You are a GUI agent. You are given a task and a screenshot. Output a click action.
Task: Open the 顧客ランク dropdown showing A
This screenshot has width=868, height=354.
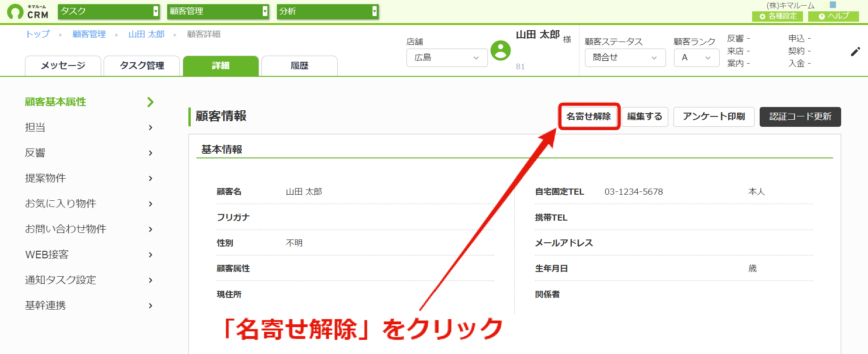(697, 58)
